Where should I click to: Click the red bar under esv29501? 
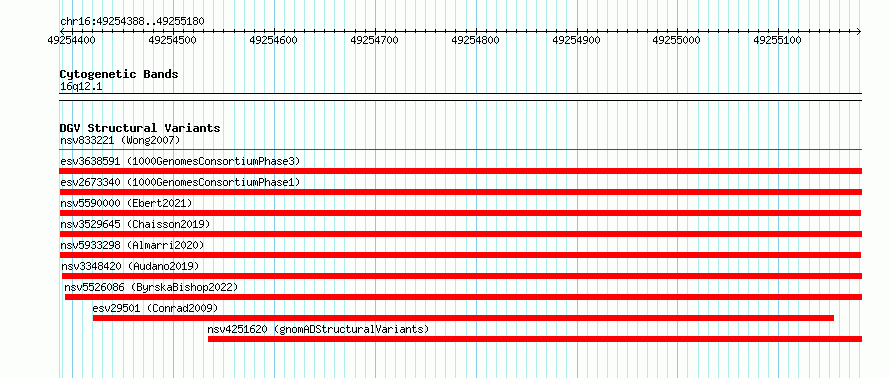coord(463,318)
